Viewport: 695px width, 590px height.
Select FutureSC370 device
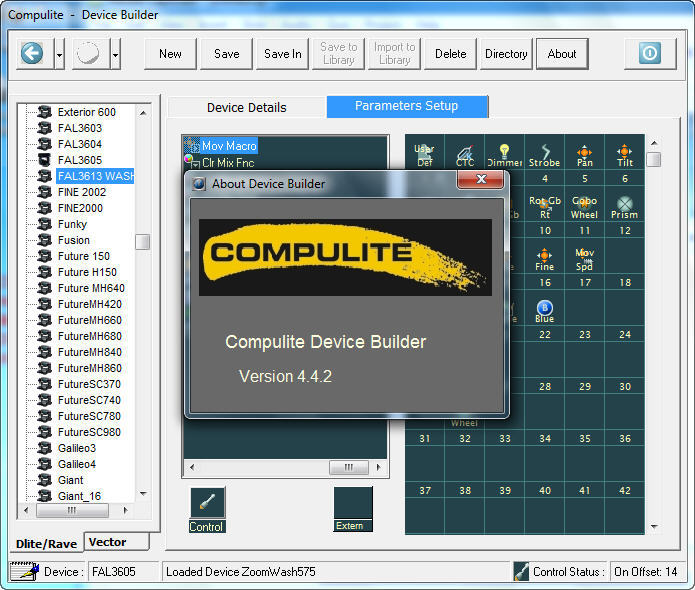tap(89, 384)
